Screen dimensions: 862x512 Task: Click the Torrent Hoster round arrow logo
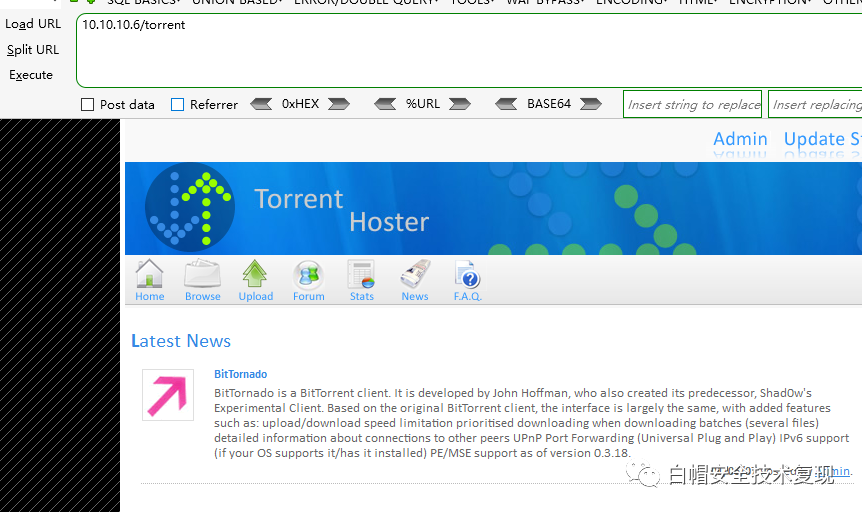190,207
